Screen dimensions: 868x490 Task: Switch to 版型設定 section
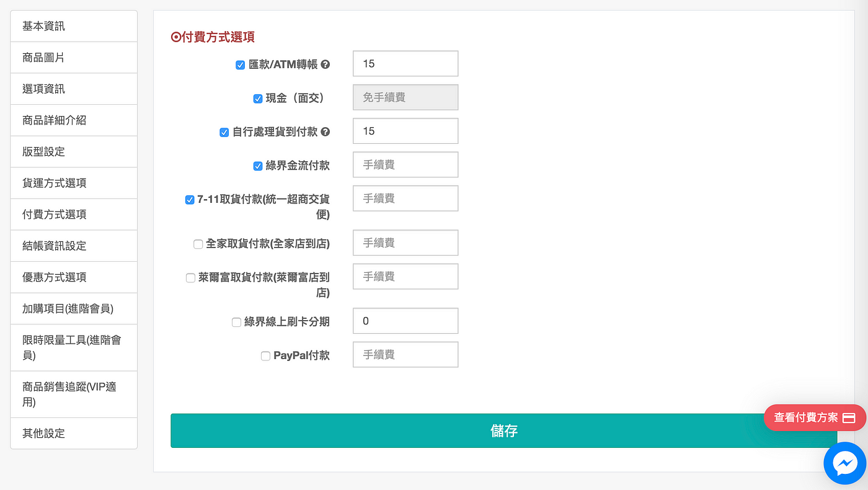click(x=74, y=151)
